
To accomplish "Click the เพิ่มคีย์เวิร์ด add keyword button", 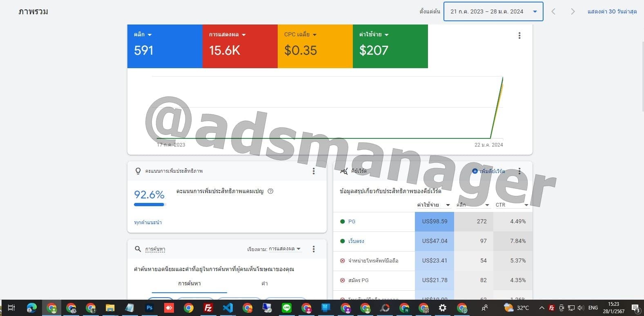I will point(488,171).
